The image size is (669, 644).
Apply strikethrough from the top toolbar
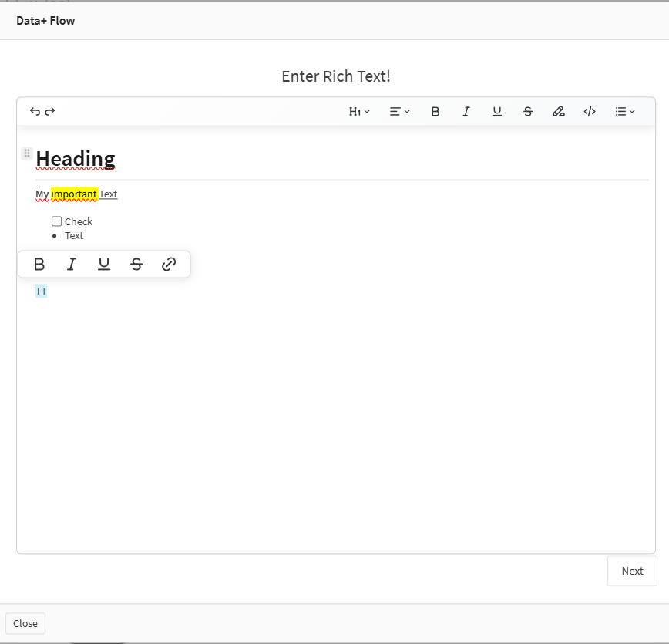click(x=528, y=112)
